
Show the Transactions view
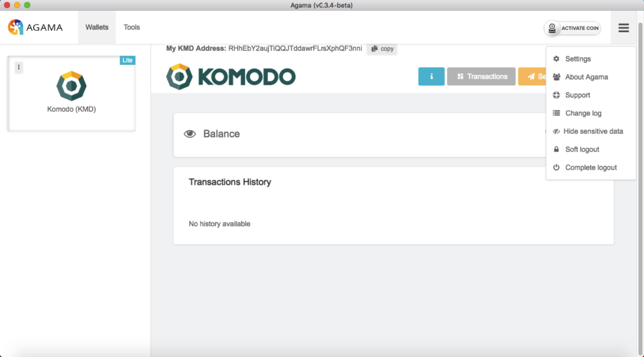coord(481,76)
